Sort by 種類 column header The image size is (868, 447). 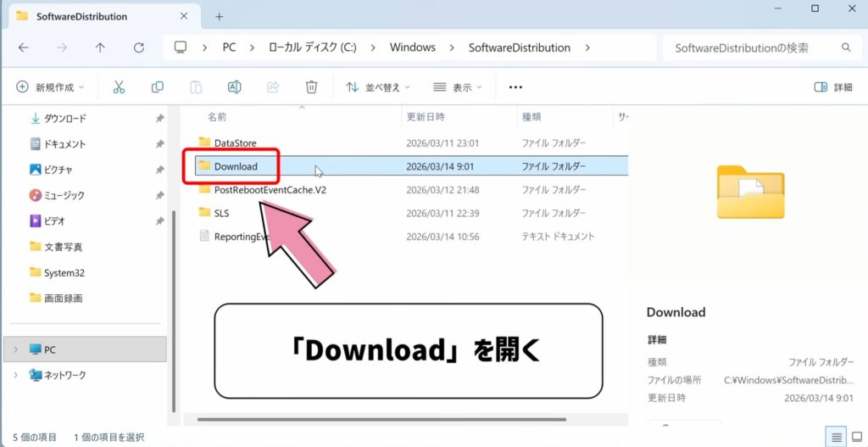[x=531, y=117]
